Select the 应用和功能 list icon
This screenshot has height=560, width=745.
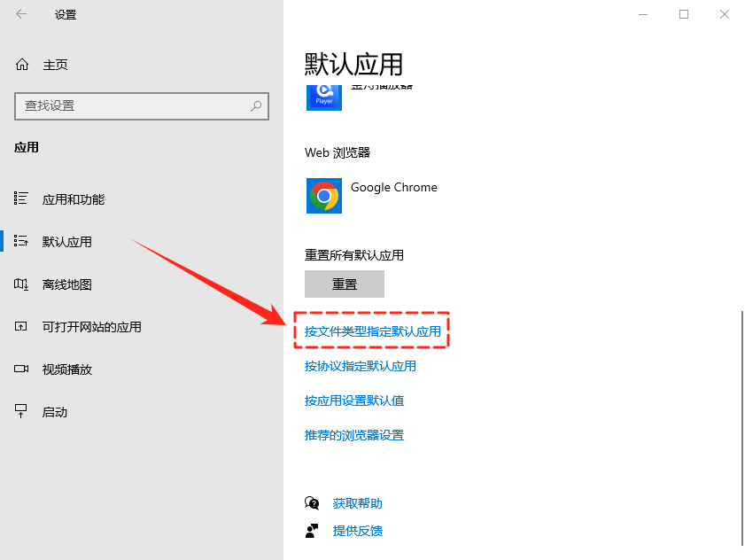[22, 199]
